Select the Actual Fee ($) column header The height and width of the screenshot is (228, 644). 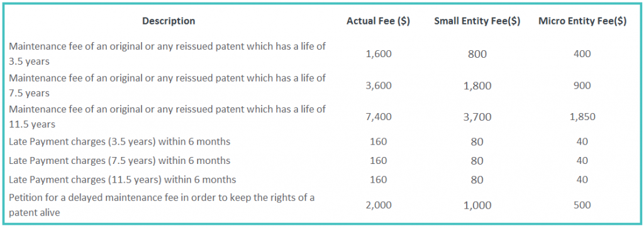pyautogui.click(x=378, y=21)
